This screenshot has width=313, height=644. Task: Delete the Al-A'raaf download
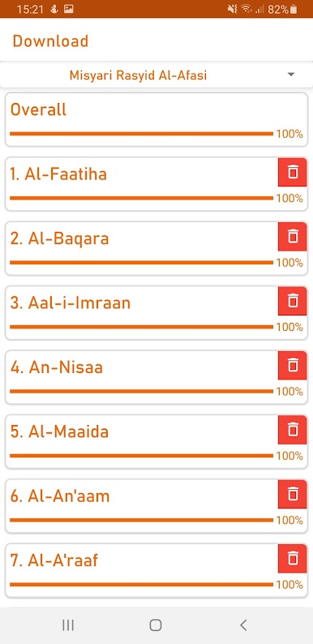point(293,559)
